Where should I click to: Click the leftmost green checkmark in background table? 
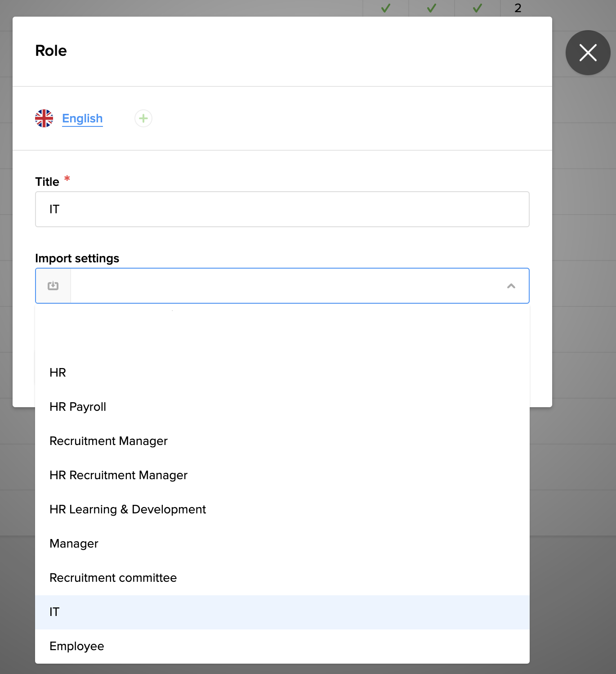[386, 8]
